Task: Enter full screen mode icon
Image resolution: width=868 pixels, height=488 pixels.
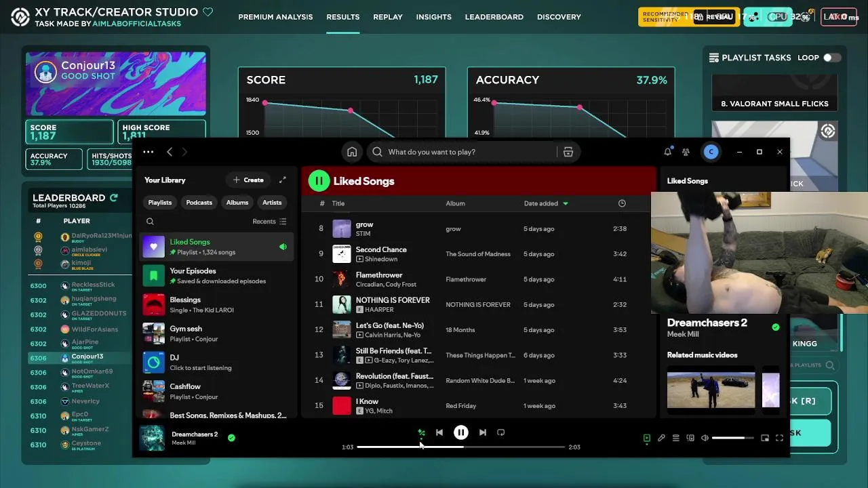Action: click(x=779, y=439)
